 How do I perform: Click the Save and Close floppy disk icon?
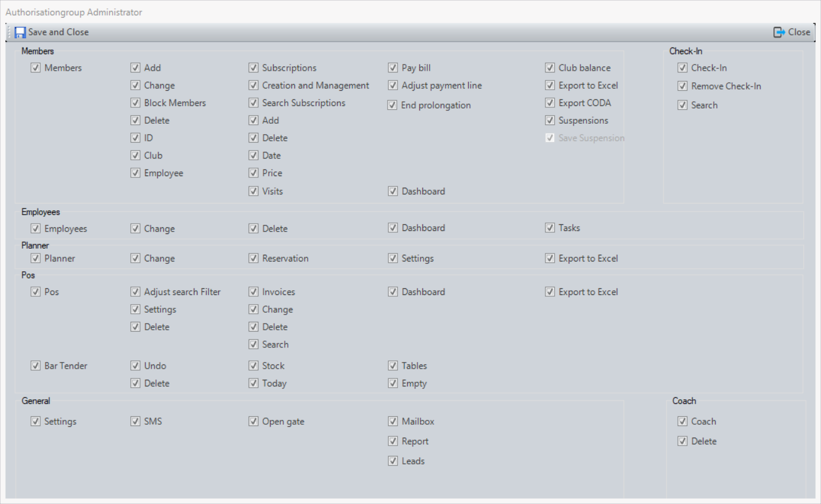pos(20,32)
